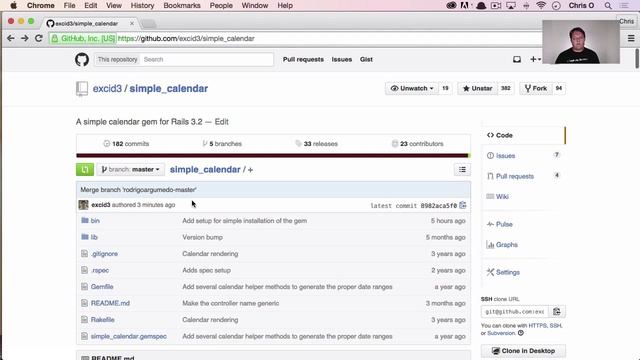Open the Merge branch commit message
The image size is (640, 360).
(x=138, y=190)
